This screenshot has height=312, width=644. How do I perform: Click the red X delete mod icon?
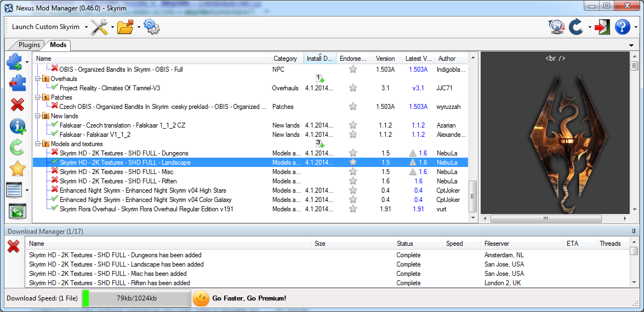tap(18, 105)
